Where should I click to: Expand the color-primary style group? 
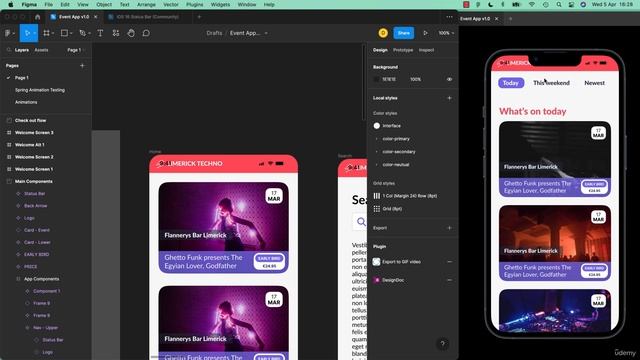pos(377,139)
